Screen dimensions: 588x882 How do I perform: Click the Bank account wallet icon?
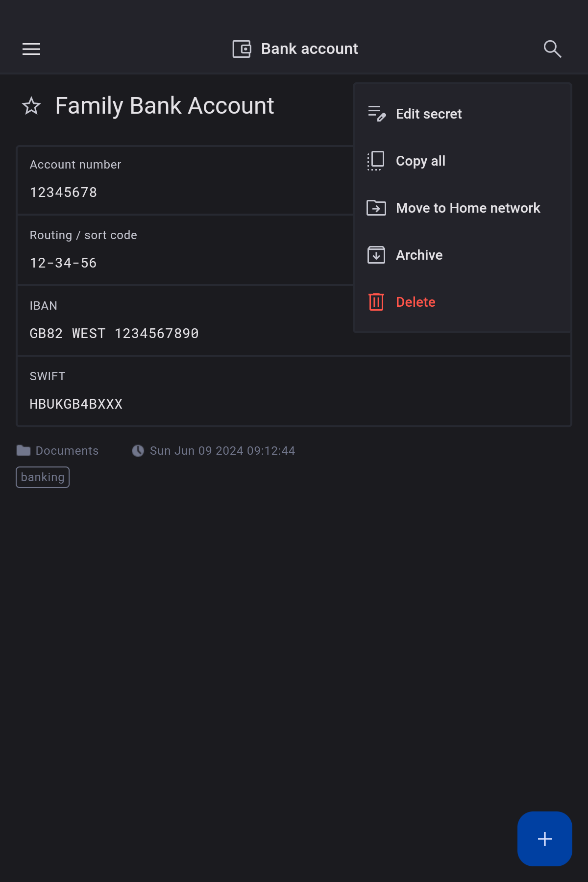pos(242,49)
